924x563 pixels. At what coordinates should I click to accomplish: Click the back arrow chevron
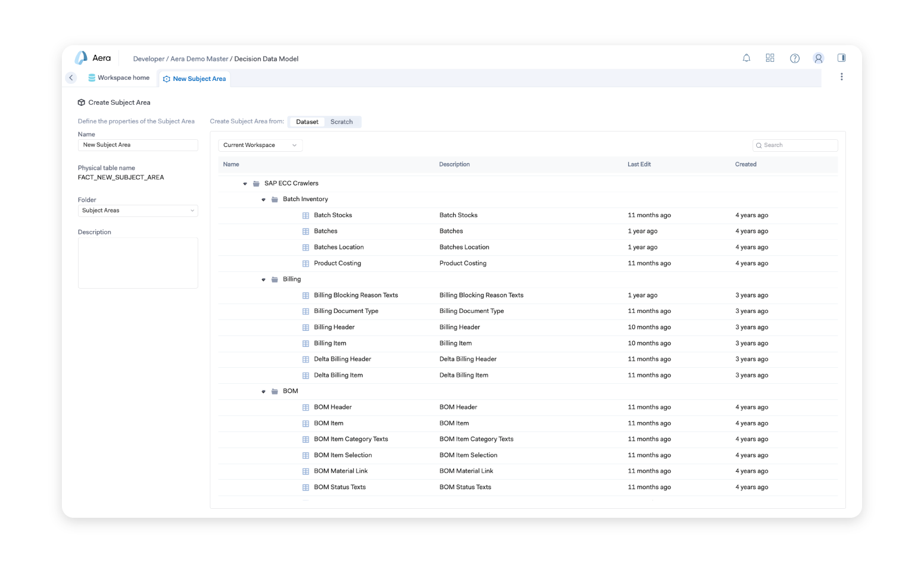71,77
